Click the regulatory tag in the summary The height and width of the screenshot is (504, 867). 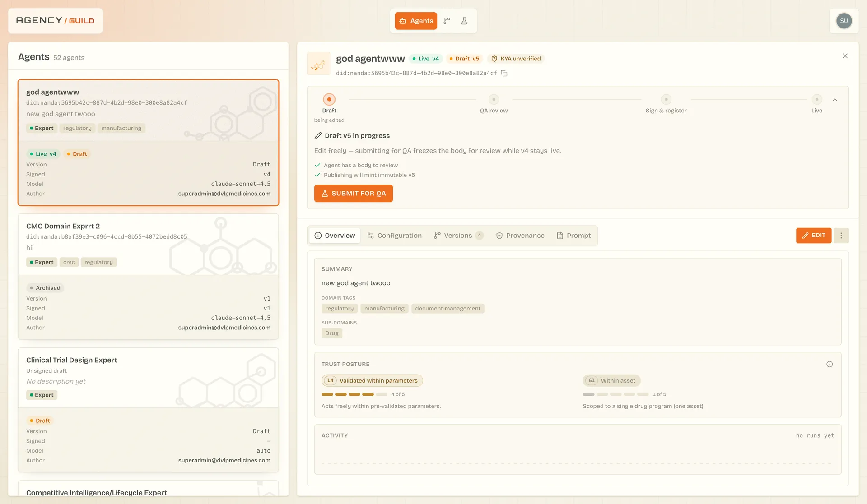[x=339, y=309]
